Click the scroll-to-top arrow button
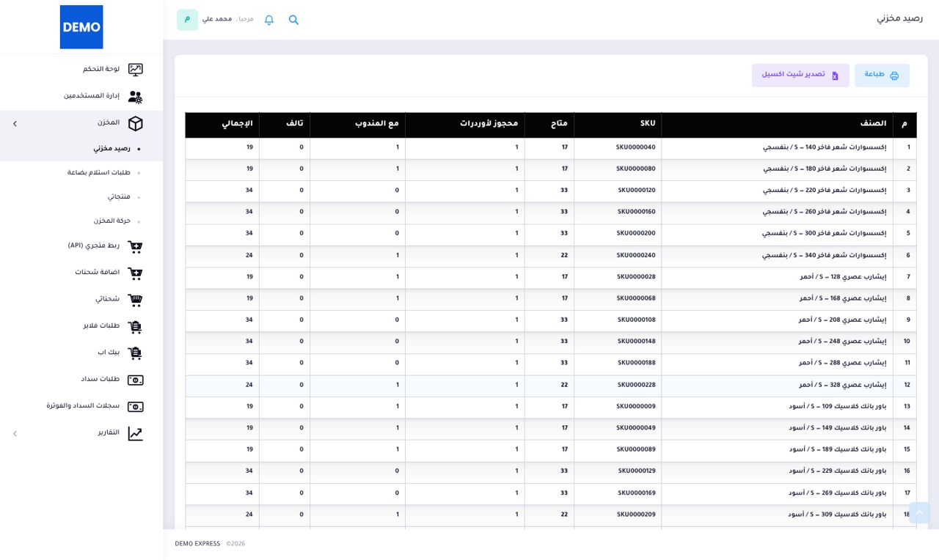Image resolution: width=939 pixels, height=560 pixels. pyautogui.click(x=919, y=513)
